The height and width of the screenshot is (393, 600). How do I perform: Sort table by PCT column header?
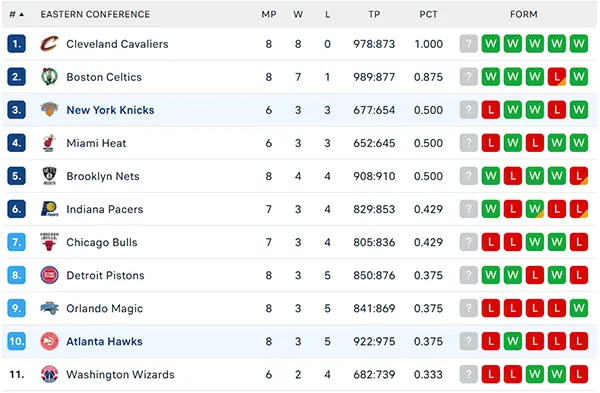(x=428, y=15)
